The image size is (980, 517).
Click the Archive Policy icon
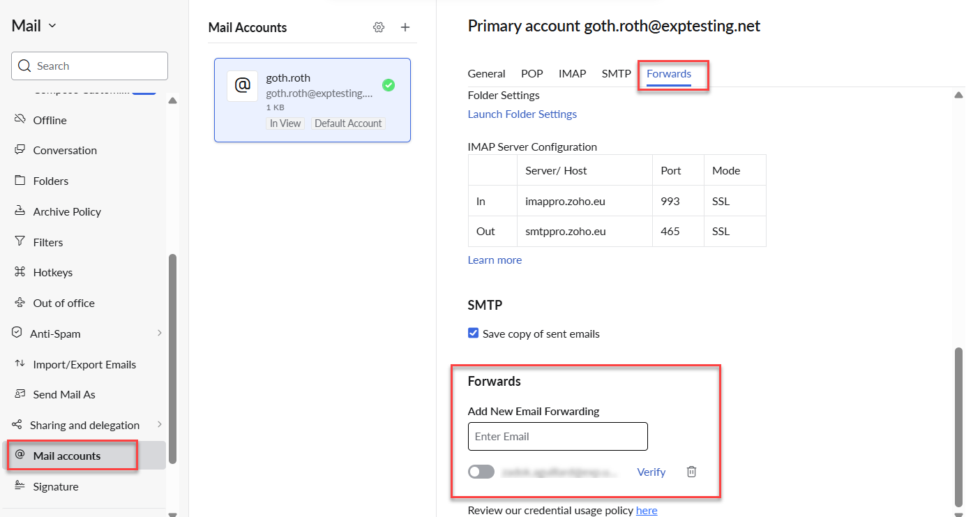[x=20, y=211]
